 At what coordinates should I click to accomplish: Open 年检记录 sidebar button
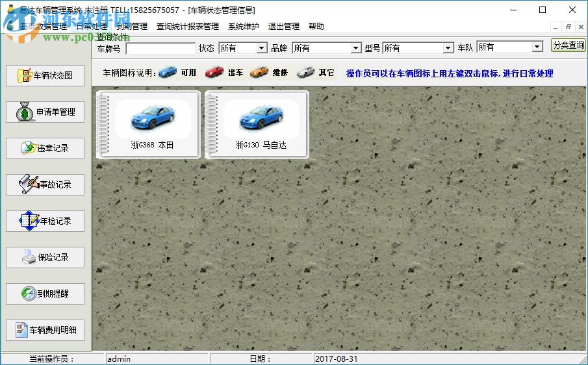coord(45,221)
